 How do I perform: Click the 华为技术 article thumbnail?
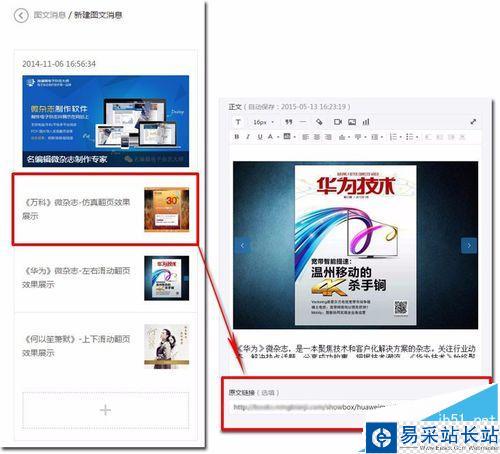pos(166,278)
